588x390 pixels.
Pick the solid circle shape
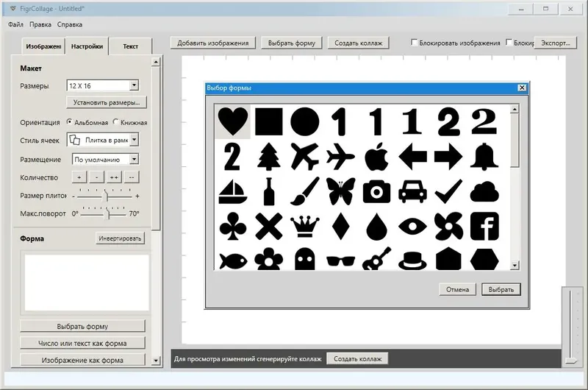pyautogui.click(x=305, y=121)
